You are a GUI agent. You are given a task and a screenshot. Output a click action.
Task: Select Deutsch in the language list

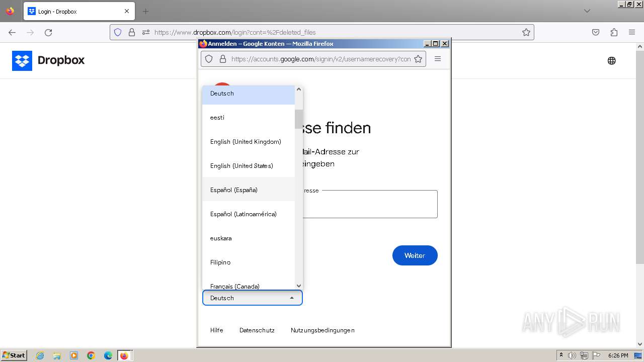click(249, 95)
